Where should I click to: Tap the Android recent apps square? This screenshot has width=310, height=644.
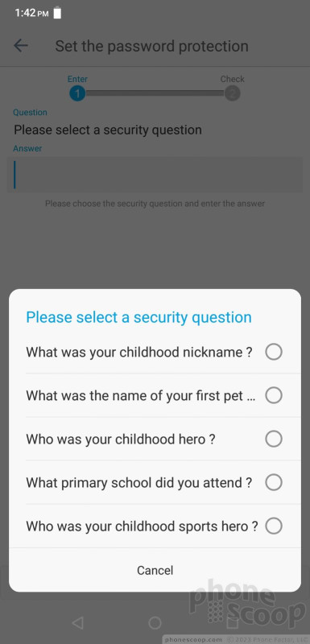(x=233, y=622)
